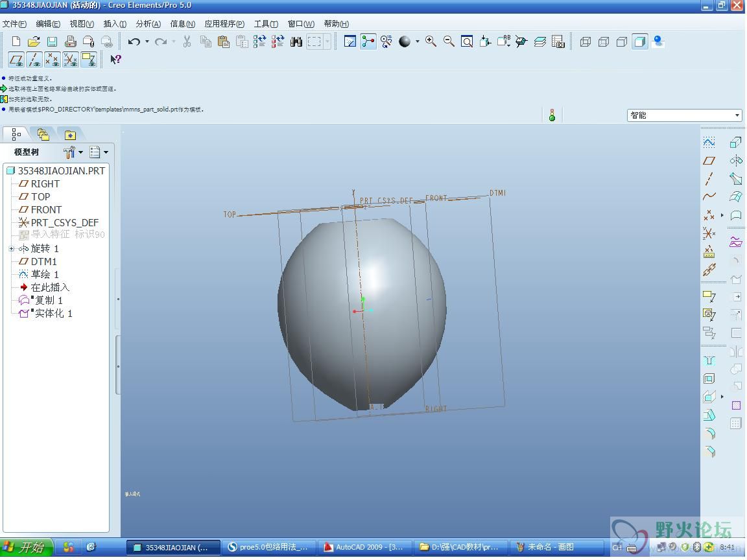Viewport: 747px width, 560px height.
Task: Open the undo history dropdown arrow
Action: click(x=147, y=42)
